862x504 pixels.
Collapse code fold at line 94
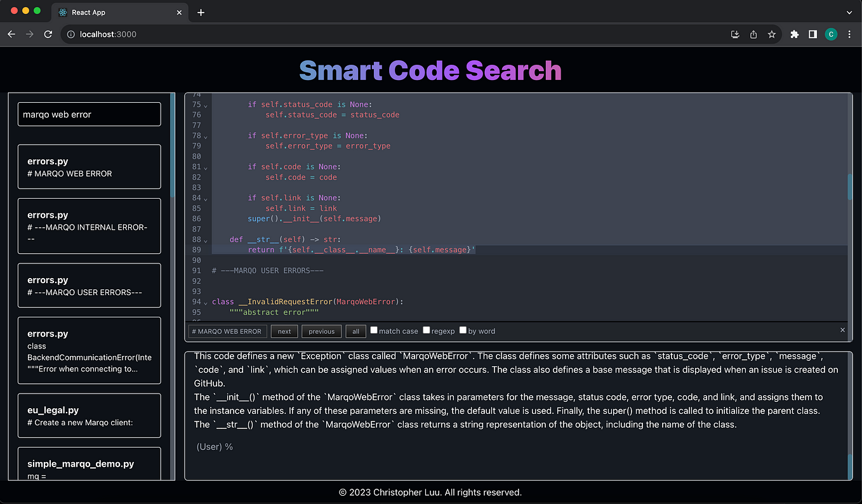[x=206, y=303]
